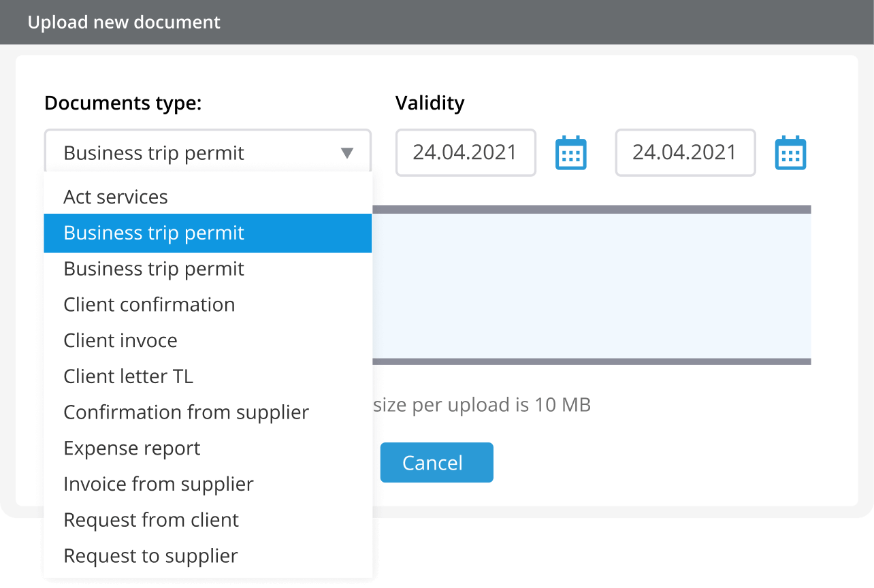The width and height of the screenshot is (874, 588).
Task: Pick Request to supplier from list
Action: click(x=150, y=556)
